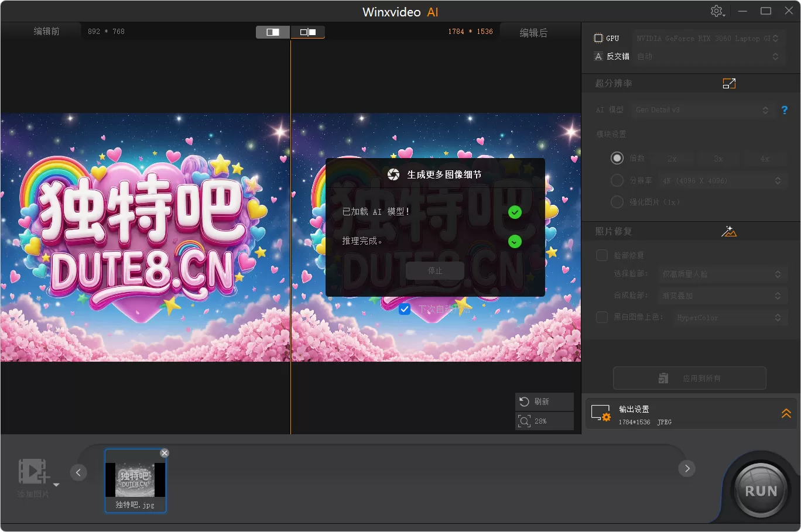Switch to the 编辑后 tab
The width and height of the screenshot is (801, 532).
(x=533, y=33)
